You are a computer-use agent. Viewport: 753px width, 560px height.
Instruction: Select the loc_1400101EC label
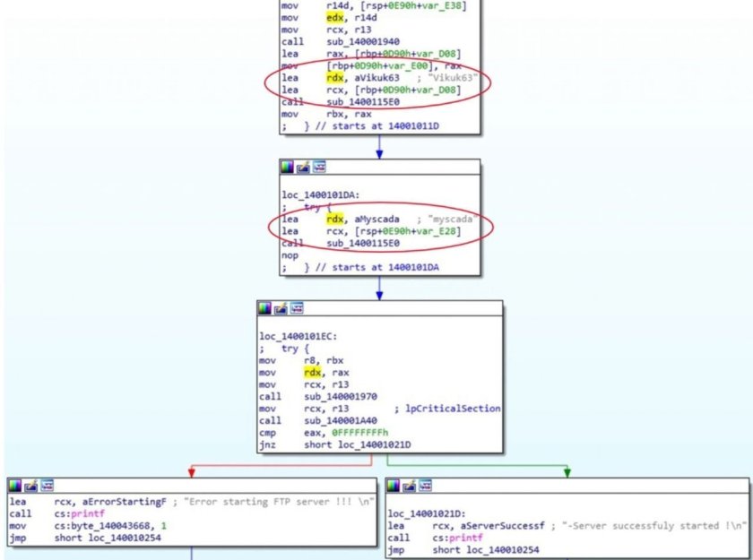coord(298,336)
